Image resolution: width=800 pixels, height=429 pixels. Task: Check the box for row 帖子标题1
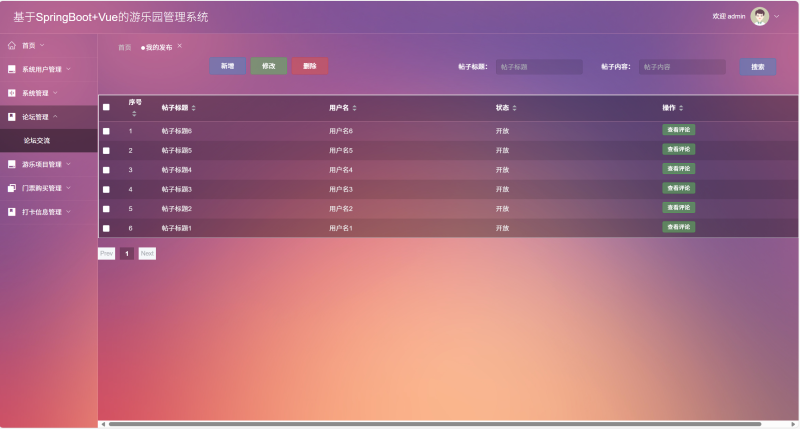click(x=106, y=228)
